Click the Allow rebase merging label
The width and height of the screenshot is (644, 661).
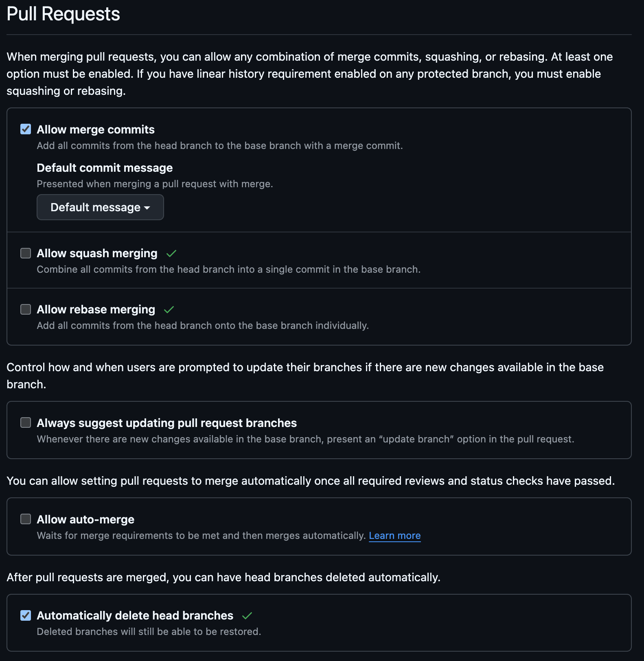pyautogui.click(x=95, y=309)
